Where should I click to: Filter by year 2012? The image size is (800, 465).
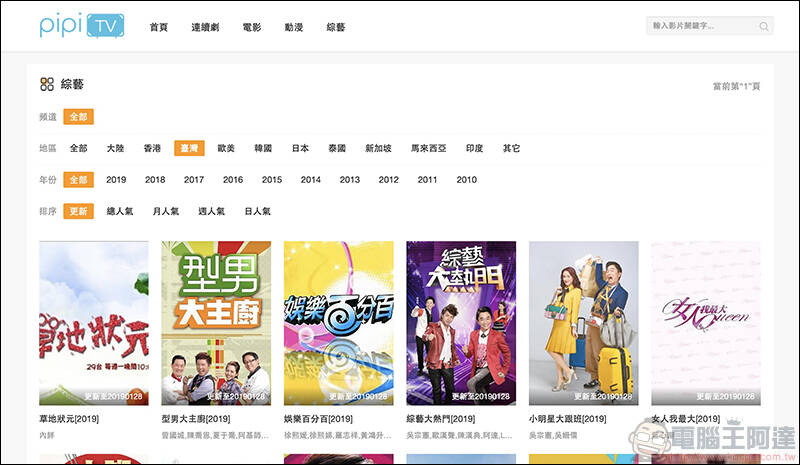pos(389,180)
